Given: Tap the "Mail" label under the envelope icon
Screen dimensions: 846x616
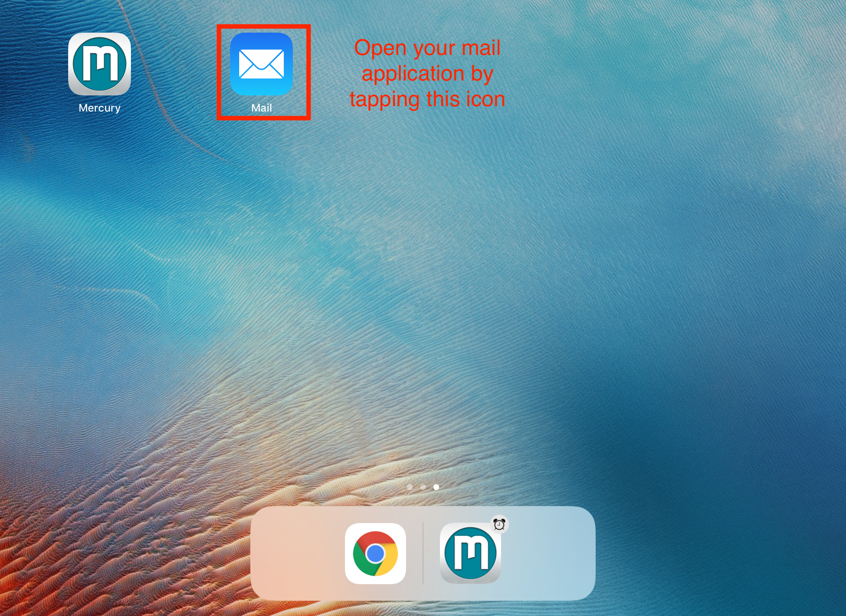Looking at the screenshot, I should [261, 108].
